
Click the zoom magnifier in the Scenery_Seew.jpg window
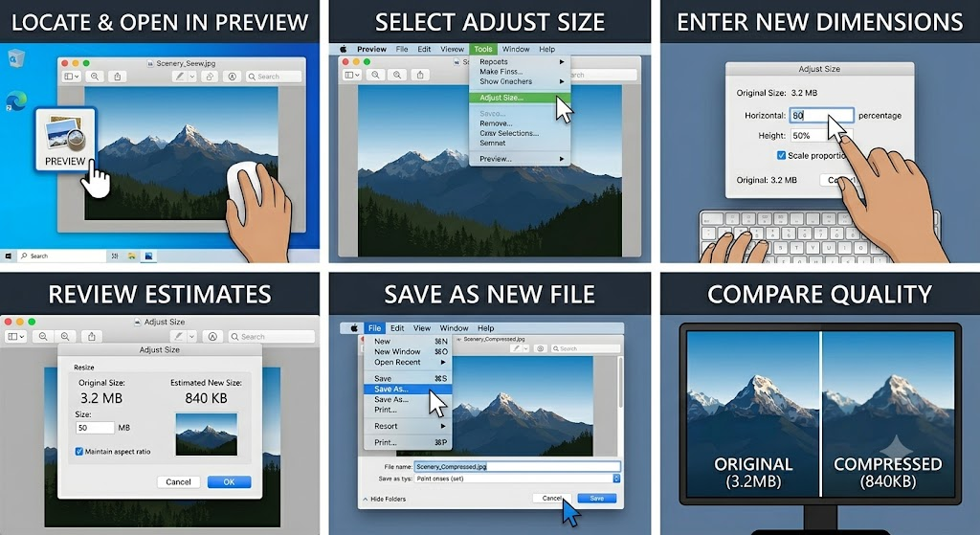[95, 77]
